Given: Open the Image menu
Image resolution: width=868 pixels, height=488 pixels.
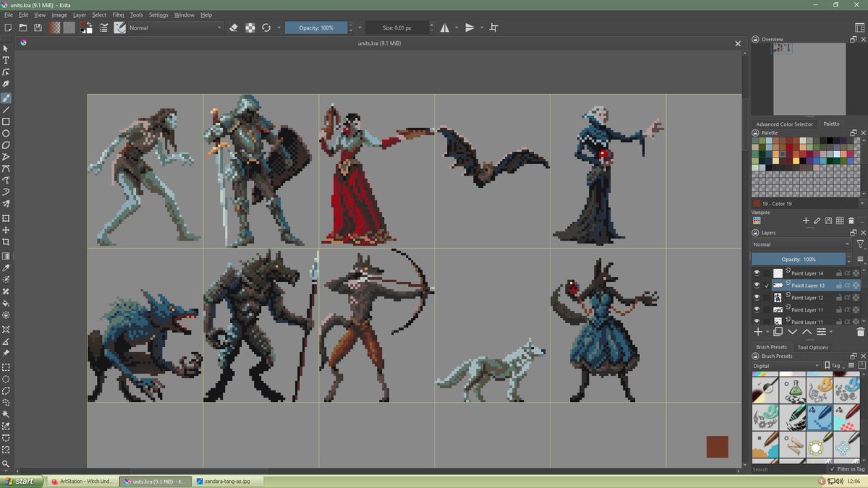Looking at the screenshot, I should [x=59, y=14].
